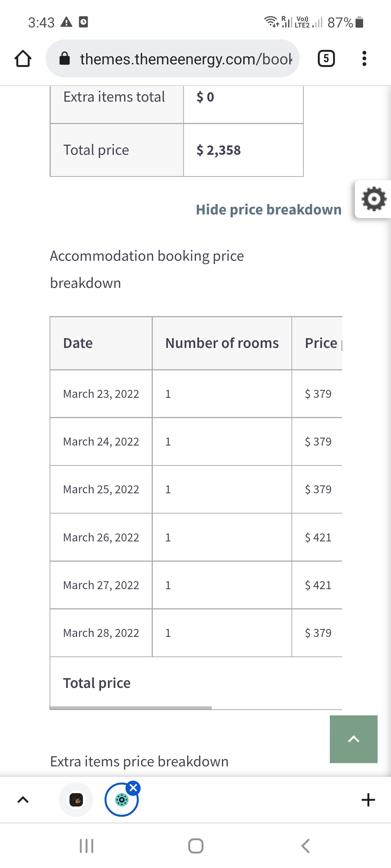Collapse the bottom tab strip chevron
Image resolution: width=391 pixels, height=868 pixels.
coord(23,800)
